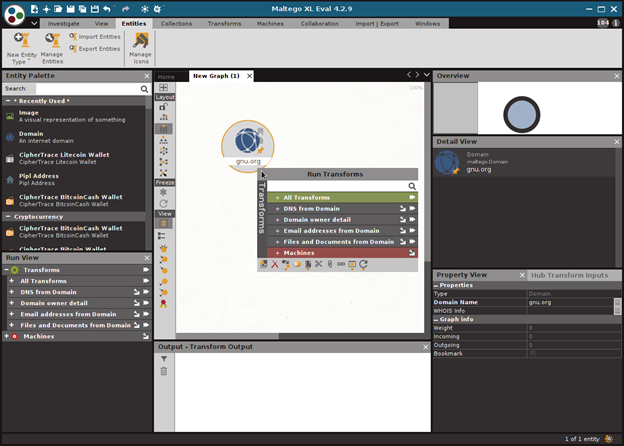Screen dimensions: 624x446
Task: Select the block layout icon in graph sidebar
Action: point(164,129)
